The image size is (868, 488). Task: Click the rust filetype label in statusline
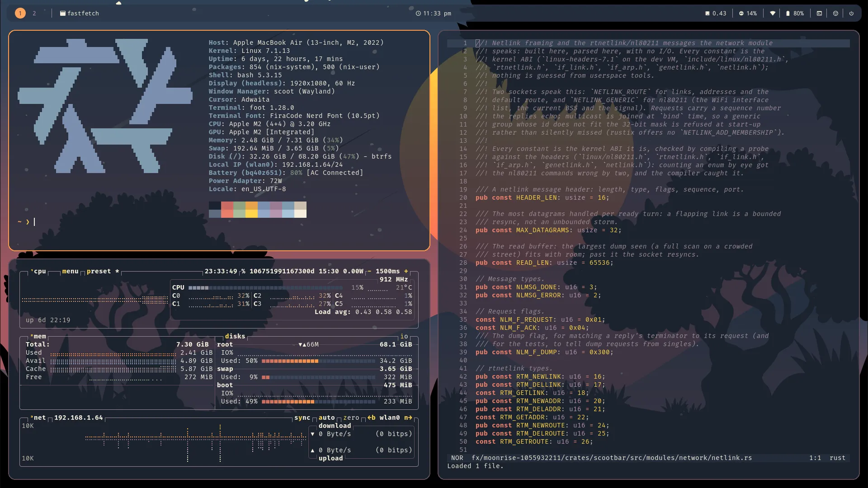point(837,458)
